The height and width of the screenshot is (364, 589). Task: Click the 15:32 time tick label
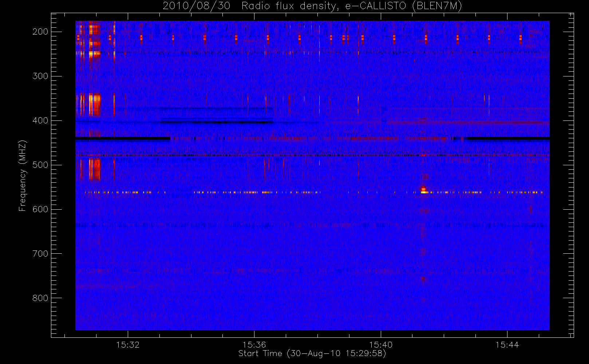point(128,345)
